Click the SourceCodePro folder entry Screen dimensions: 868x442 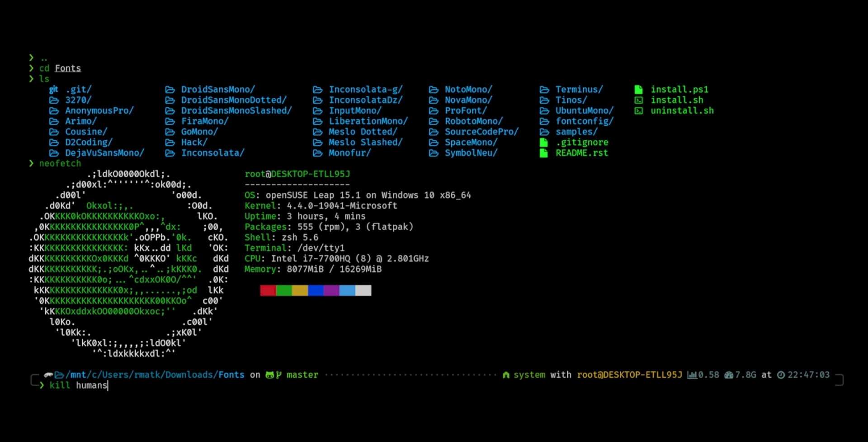point(482,132)
